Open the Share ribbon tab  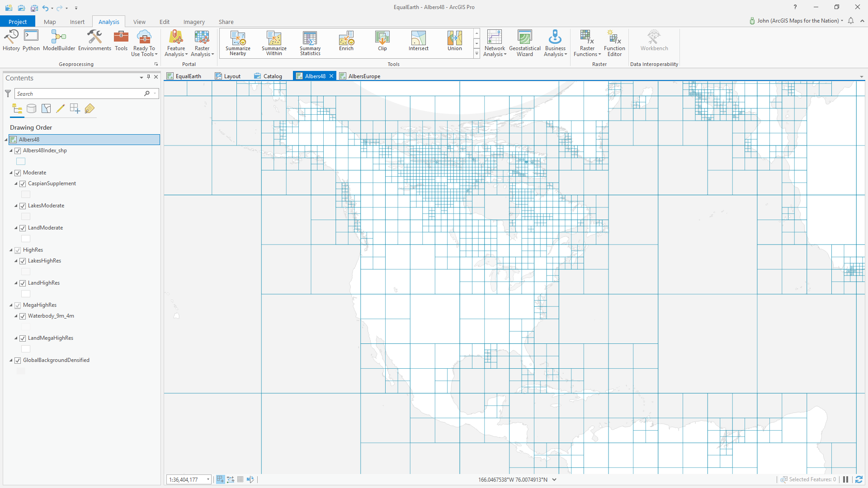point(226,22)
